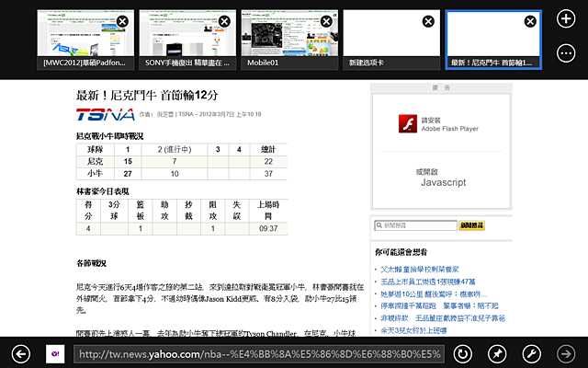Click 請安裝 Adobe Flash Player text
Viewport: 588px width, 368px height.
point(449,124)
